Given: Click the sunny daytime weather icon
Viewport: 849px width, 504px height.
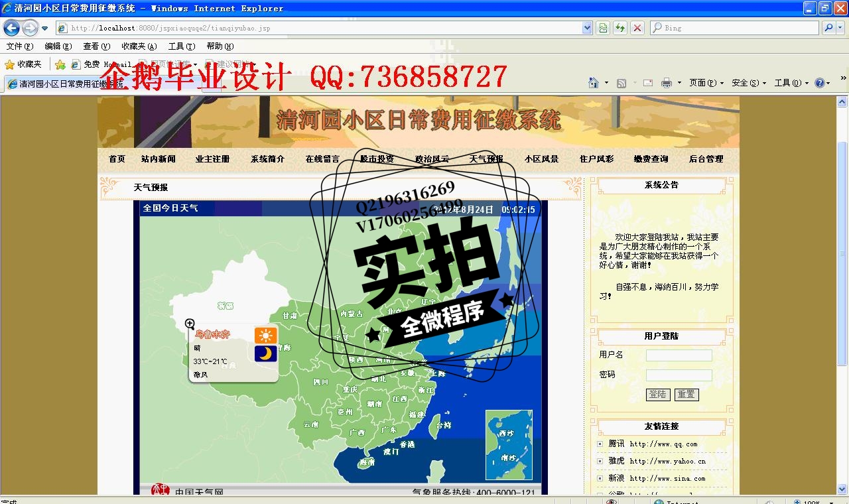Looking at the screenshot, I should [266, 336].
